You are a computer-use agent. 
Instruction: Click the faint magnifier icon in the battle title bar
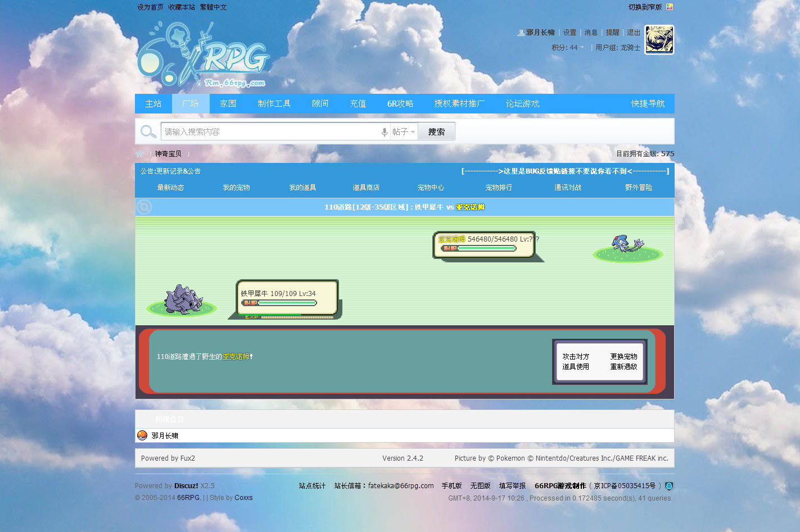144,207
